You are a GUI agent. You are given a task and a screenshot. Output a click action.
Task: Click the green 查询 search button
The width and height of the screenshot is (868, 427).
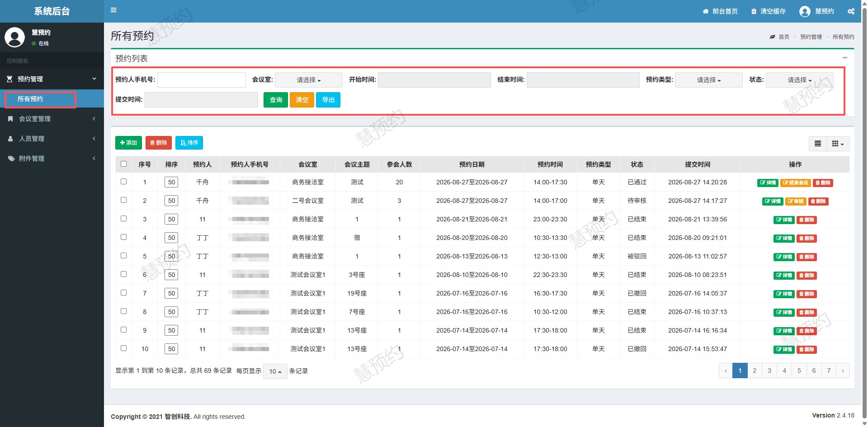tap(276, 100)
